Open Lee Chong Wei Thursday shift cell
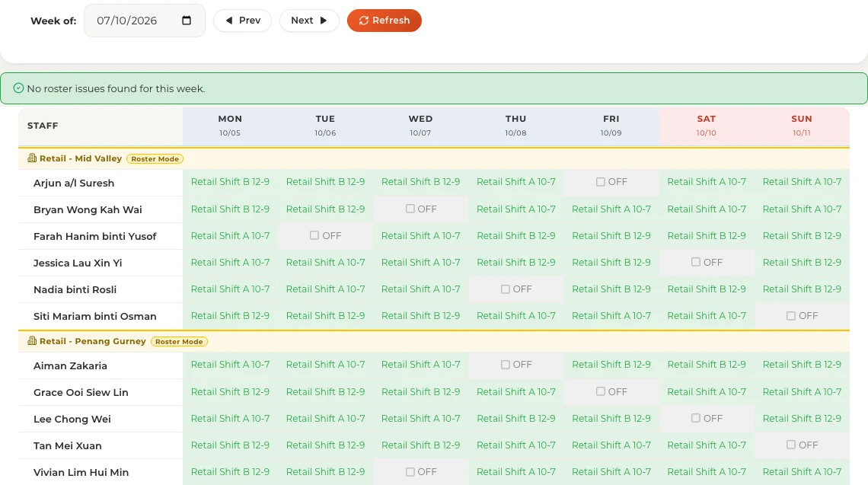This screenshot has height=485, width=868. click(x=516, y=418)
